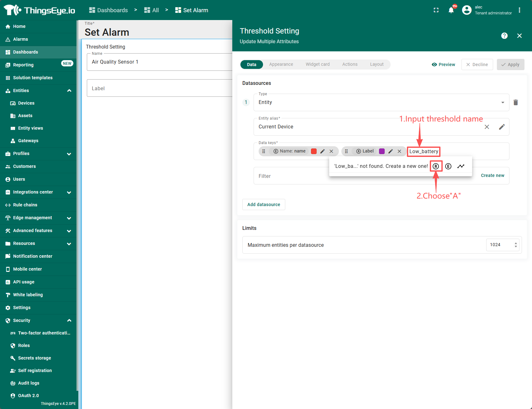The width and height of the screenshot is (532, 409).
Task: Open the help question mark icon
Action: point(504,36)
